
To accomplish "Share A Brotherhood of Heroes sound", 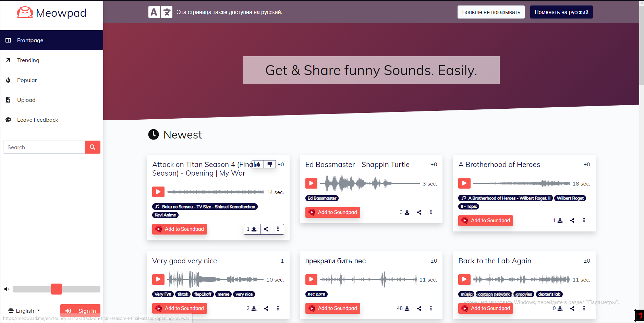I will 572,220.
